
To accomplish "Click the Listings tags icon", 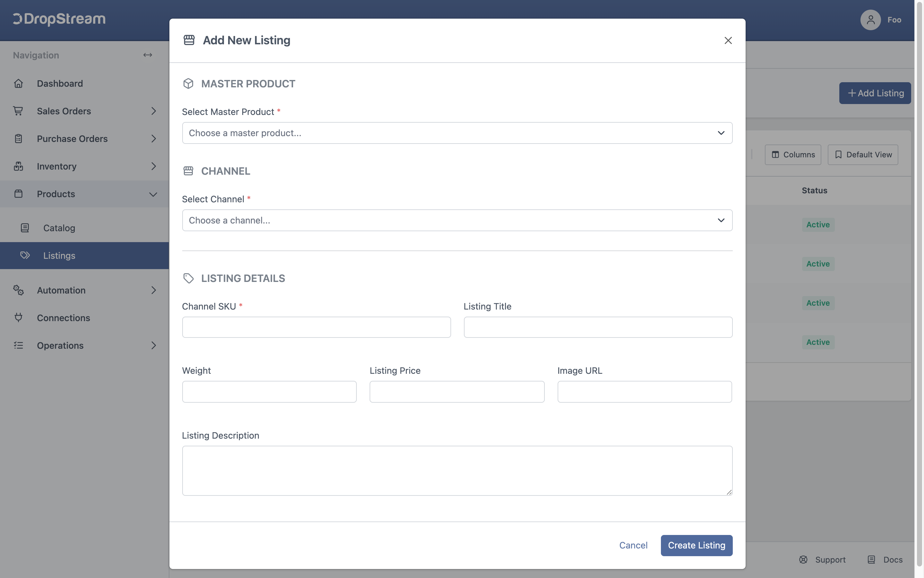I will (x=25, y=255).
